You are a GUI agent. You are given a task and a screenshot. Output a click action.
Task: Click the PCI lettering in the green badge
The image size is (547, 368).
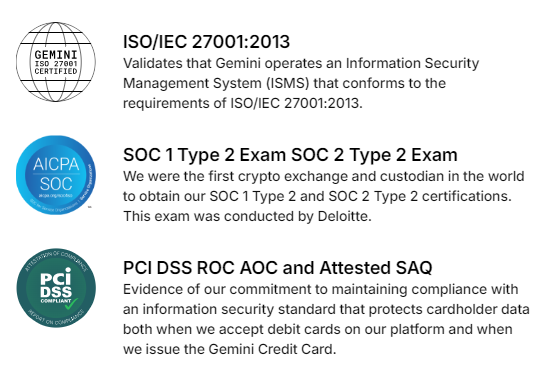55,277
